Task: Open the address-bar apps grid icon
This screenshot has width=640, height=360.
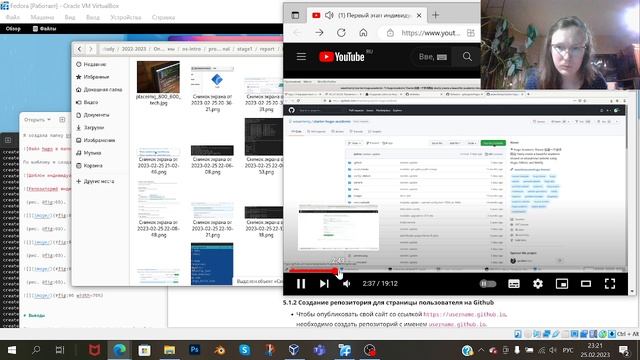Action: (x=471, y=33)
